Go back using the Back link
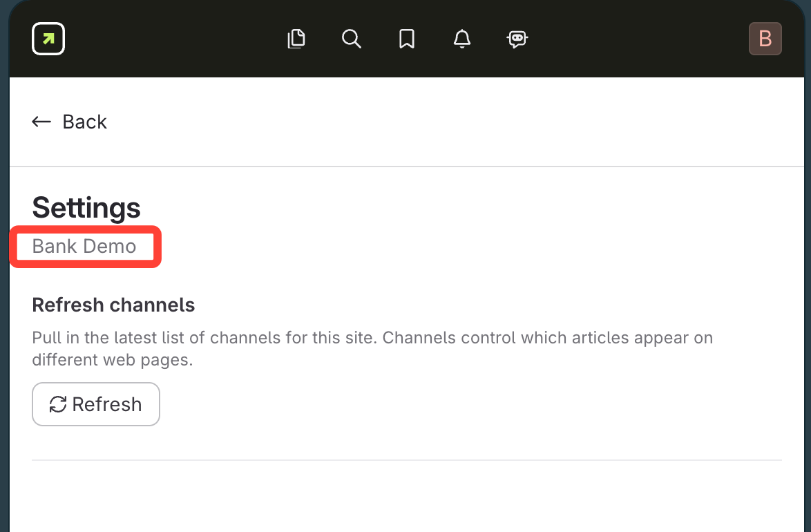The height and width of the screenshot is (532, 811). coord(84,122)
